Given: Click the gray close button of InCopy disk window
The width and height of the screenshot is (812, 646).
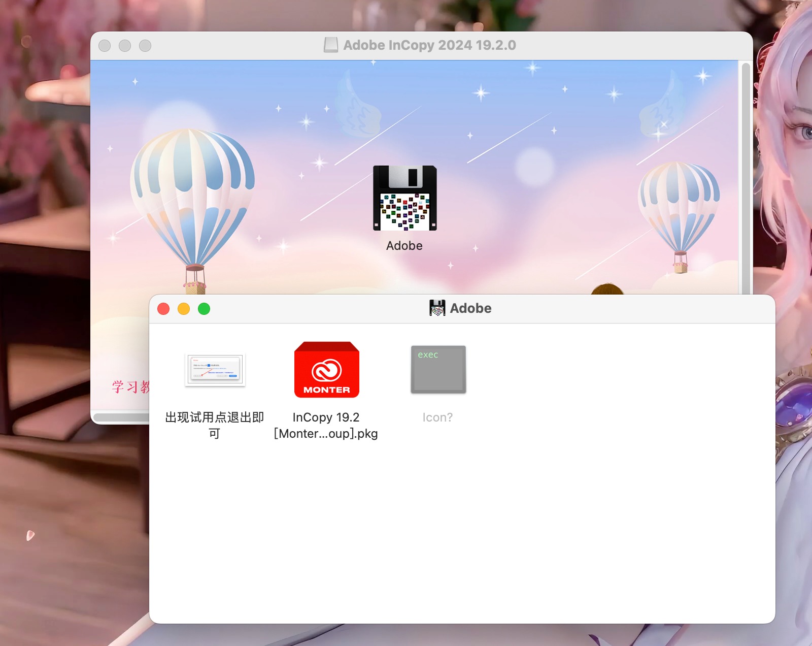Looking at the screenshot, I should 105,46.
